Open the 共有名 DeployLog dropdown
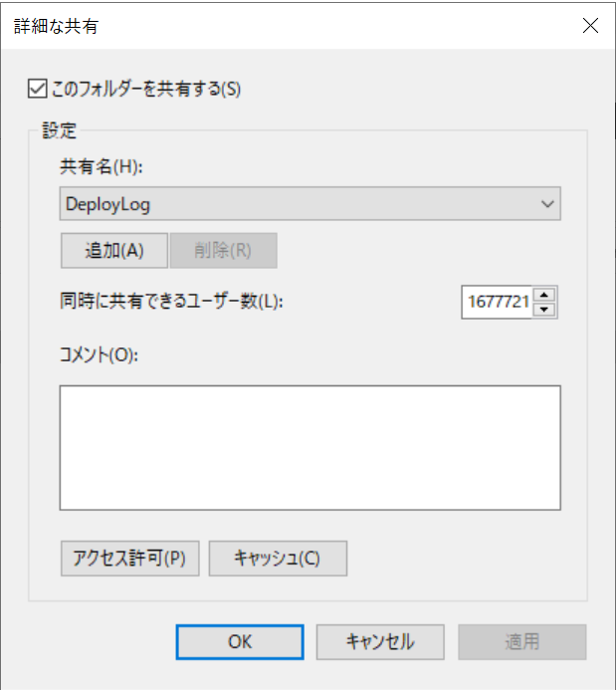 click(309, 204)
